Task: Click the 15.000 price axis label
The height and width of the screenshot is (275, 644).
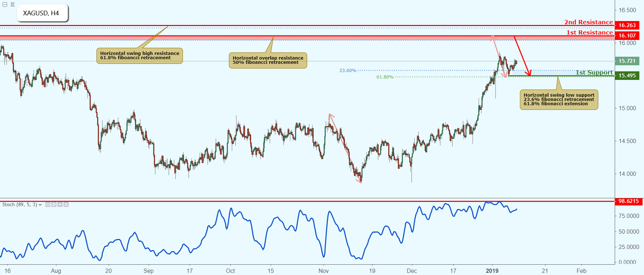Action: tap(627, 108)
